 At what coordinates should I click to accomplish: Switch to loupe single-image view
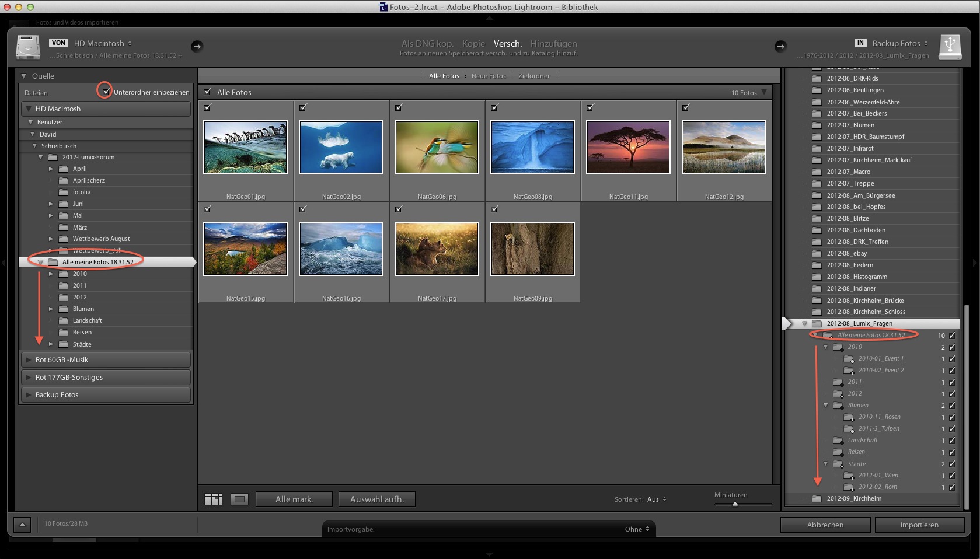[239, 499]
